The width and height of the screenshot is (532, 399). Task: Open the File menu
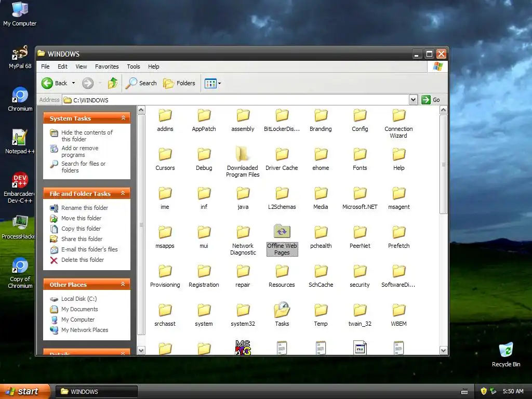point(45,66)
